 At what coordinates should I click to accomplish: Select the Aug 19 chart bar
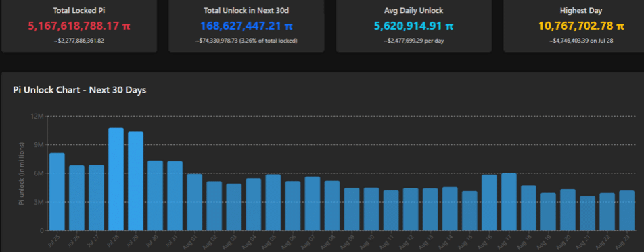(549, 212)
